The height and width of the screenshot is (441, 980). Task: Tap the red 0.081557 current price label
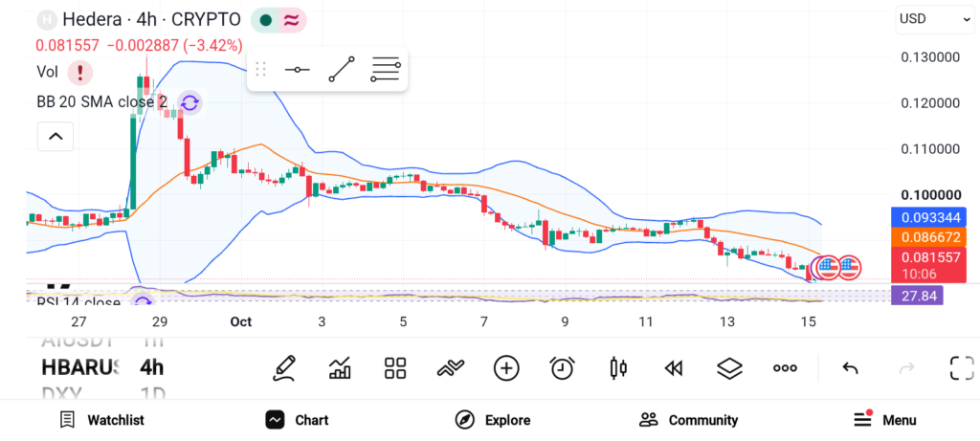click(x=928, y=264)
